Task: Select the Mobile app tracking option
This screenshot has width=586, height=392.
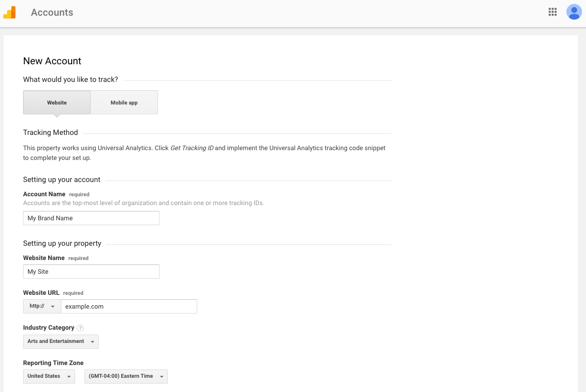Action: (x=124, y=103)
